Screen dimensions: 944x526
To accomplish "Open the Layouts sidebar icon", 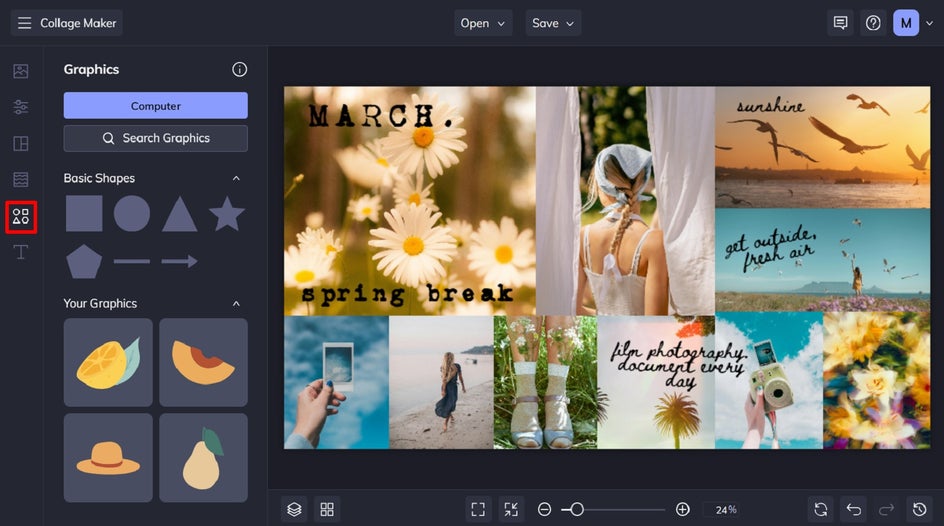I will pyautogui.click(x=20, y=143).
